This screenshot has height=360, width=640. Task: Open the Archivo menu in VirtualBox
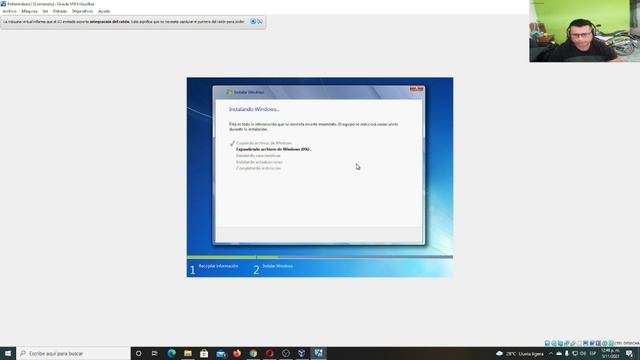coord(9,11)
